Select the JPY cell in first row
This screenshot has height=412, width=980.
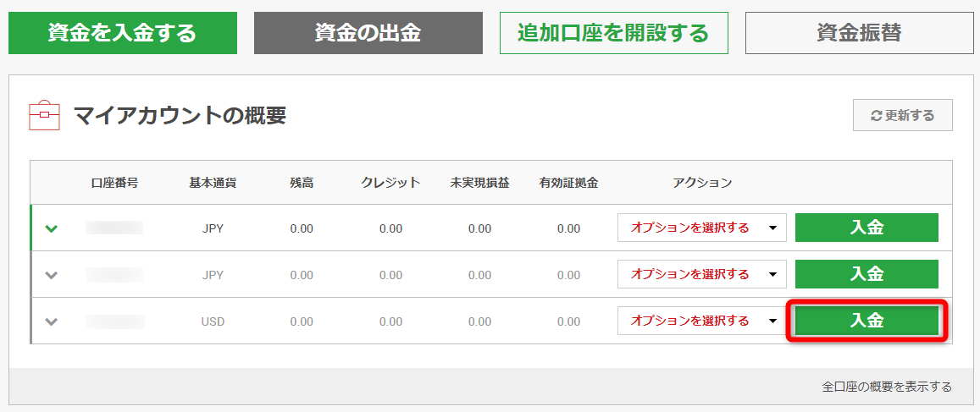click(x=213, y=228)
